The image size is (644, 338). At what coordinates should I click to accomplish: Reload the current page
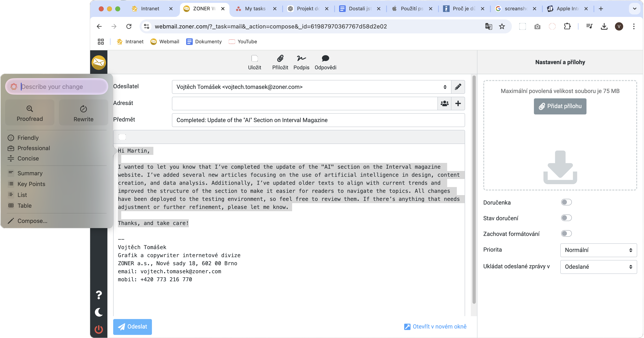pos(129,26)
